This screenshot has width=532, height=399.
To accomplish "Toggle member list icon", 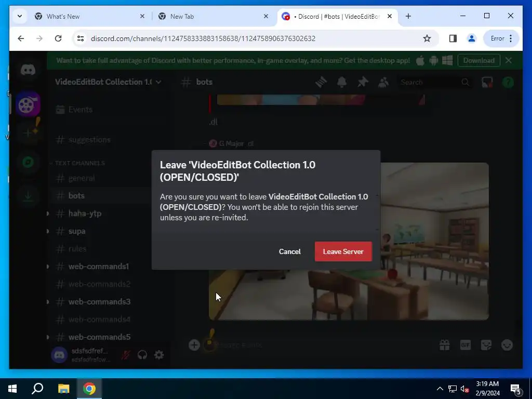I will point(383,82).
